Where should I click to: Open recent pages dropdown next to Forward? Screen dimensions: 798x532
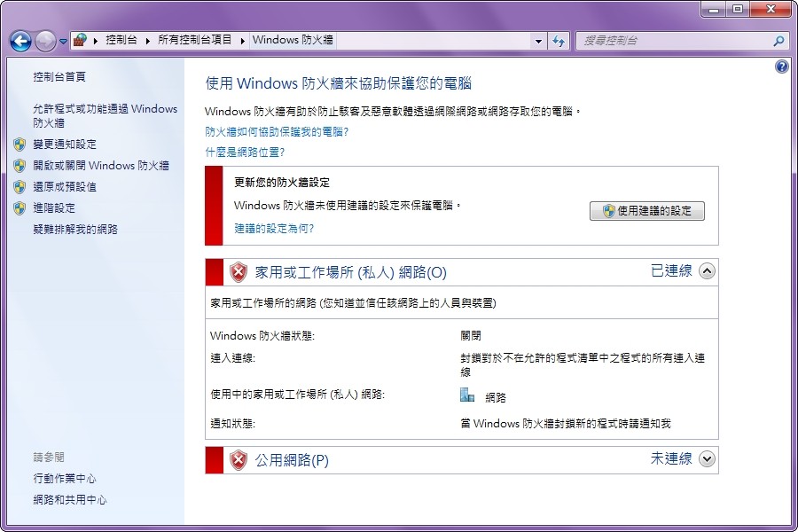click(63, 42)
